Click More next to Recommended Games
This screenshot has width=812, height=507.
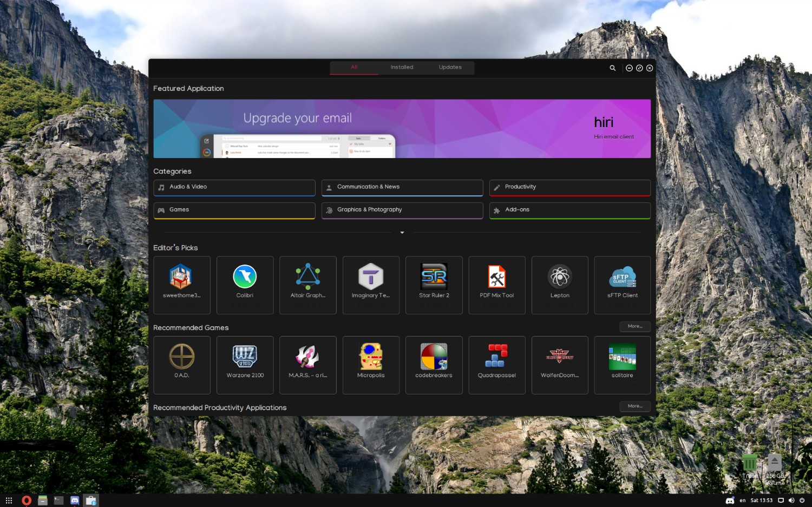635,326
